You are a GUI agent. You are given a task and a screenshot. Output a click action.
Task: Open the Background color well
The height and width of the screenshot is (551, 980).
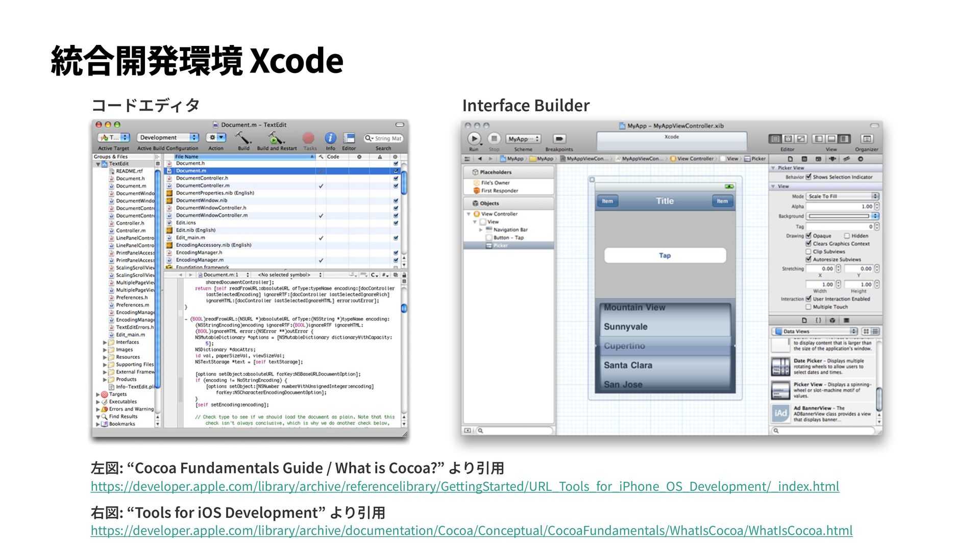[839, 216]
